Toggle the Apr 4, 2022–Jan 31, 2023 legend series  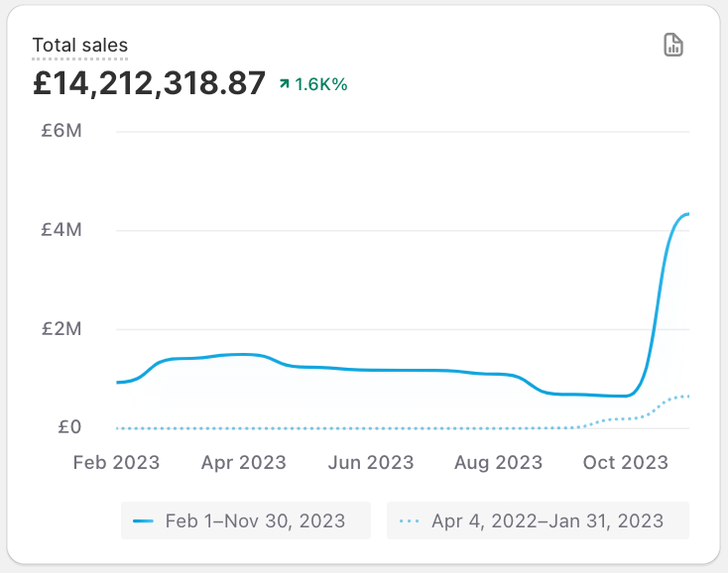pos(538,520)
